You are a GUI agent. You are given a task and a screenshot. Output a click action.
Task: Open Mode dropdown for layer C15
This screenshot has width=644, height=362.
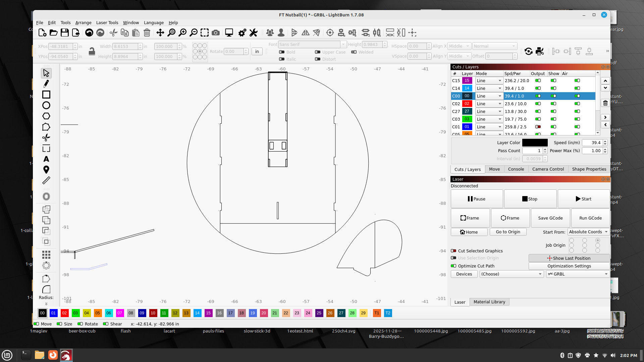point(489,80)
